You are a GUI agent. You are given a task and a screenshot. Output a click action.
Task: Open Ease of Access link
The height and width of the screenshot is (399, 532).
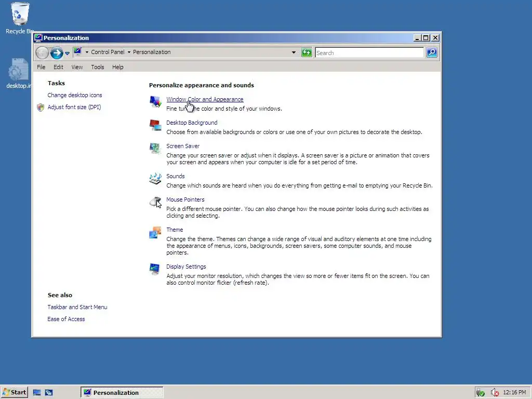tap(66, 320)
